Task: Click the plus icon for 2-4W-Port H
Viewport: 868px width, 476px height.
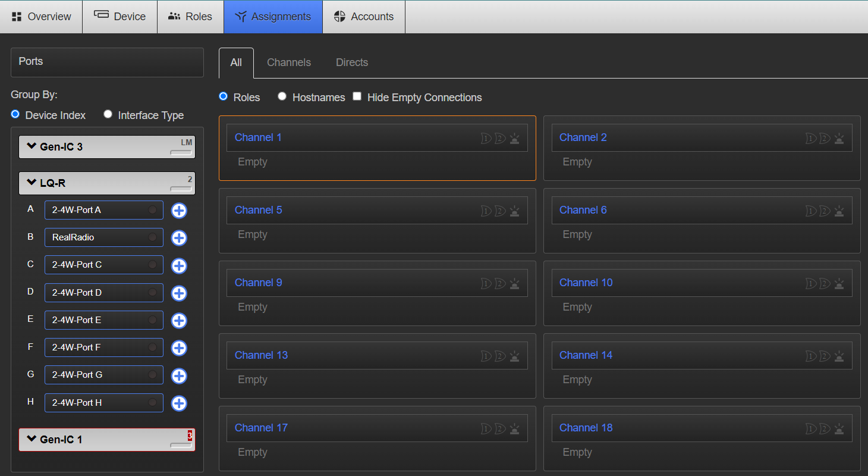Action: point(179,403)
